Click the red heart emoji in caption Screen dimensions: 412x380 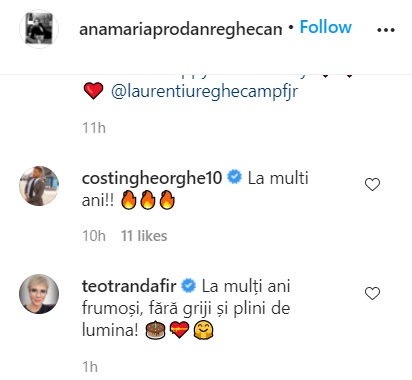pyautogui.click(x=93, y=91)
